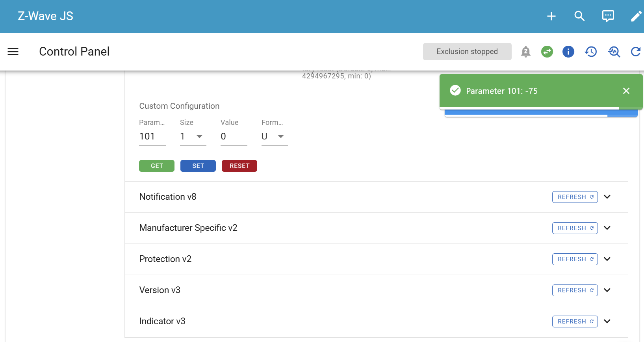Click the pencil edit icon

coord(636,16)
